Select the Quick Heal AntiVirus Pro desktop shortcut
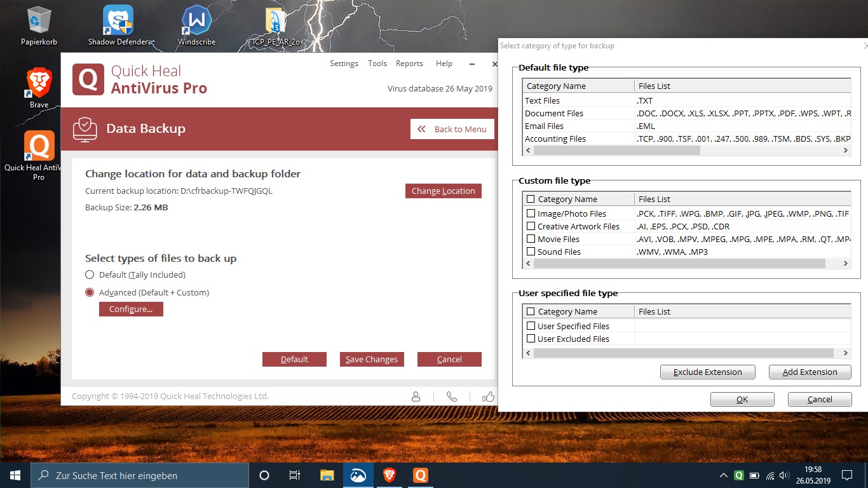 click(x=39, y=156)
